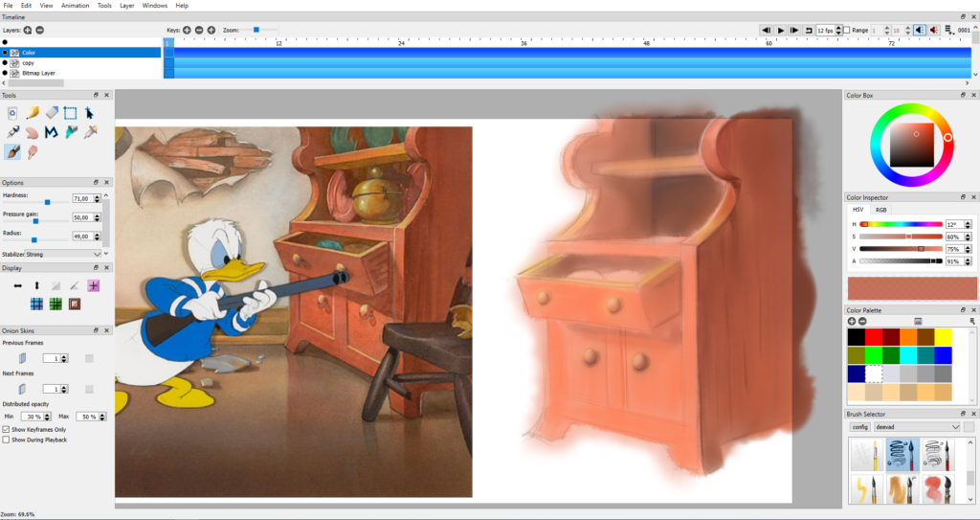Click onion skin Max opacity stepper
Screen dimensions: 980x520
(101, 417)
